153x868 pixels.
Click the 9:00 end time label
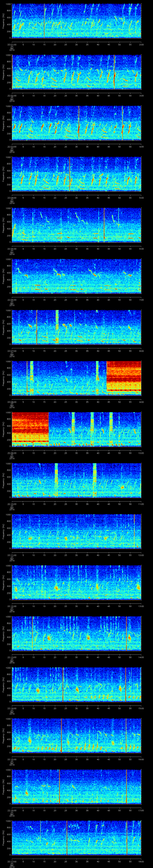pyautogui.click(x=141, y=402)
